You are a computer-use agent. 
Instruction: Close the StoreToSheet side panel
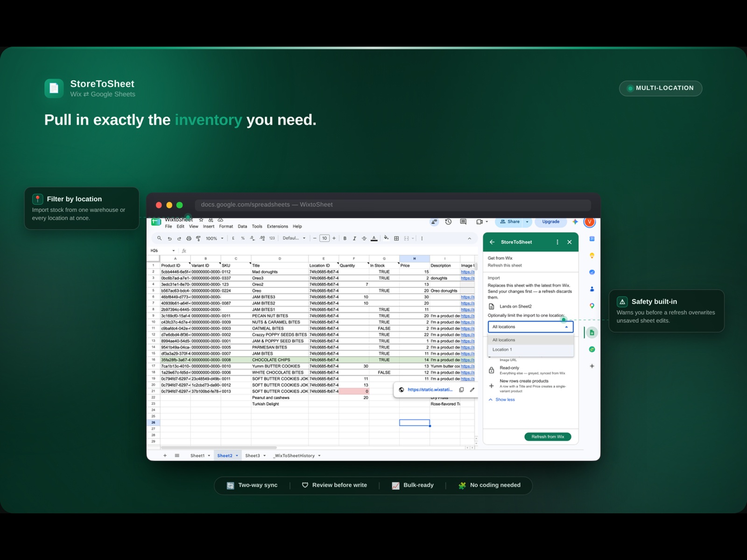(570, 242)
